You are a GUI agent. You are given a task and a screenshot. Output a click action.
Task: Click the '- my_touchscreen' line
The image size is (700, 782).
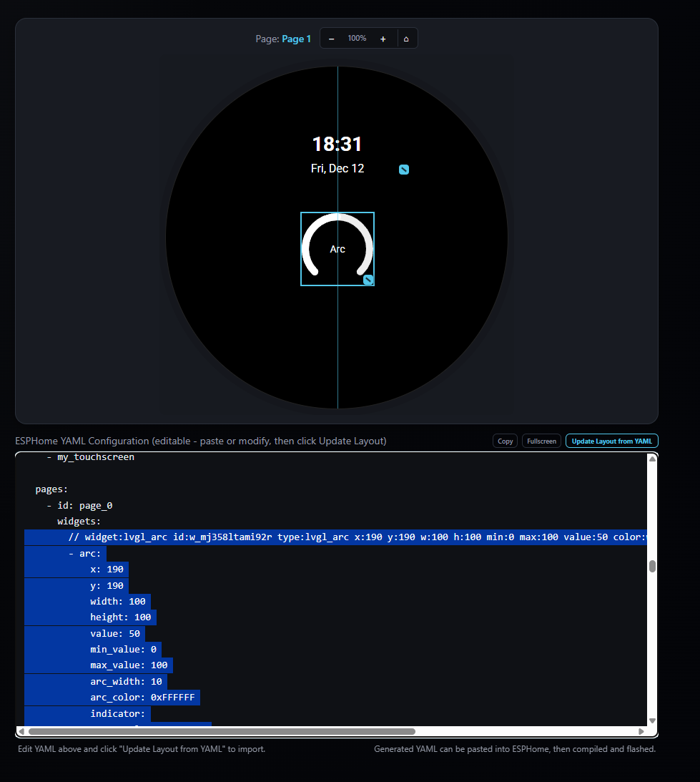[90, 457]
